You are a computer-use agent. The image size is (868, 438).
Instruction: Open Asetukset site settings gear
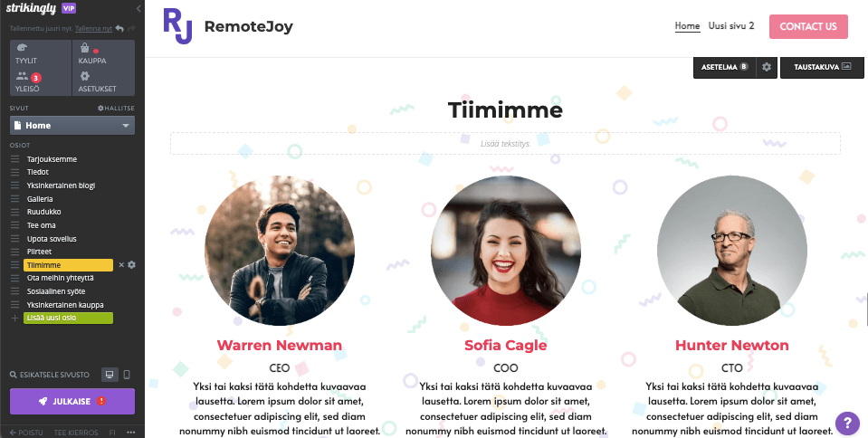click(103, 82)
